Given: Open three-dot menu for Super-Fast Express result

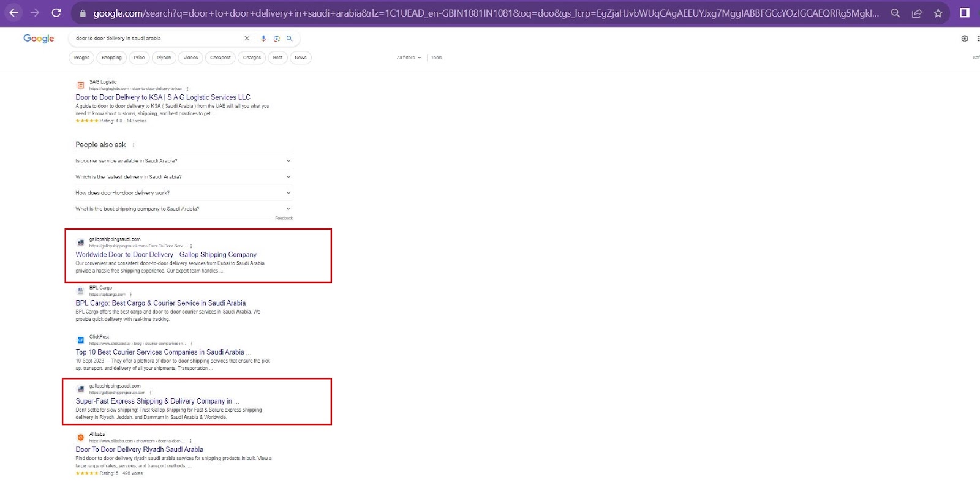Looking at the screenshot, I should 151,393.
